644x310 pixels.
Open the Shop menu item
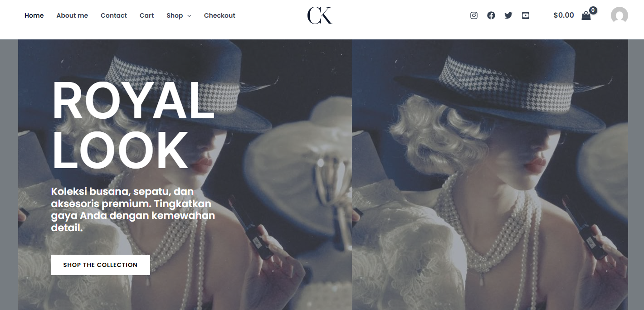click(x=175, y=15)
